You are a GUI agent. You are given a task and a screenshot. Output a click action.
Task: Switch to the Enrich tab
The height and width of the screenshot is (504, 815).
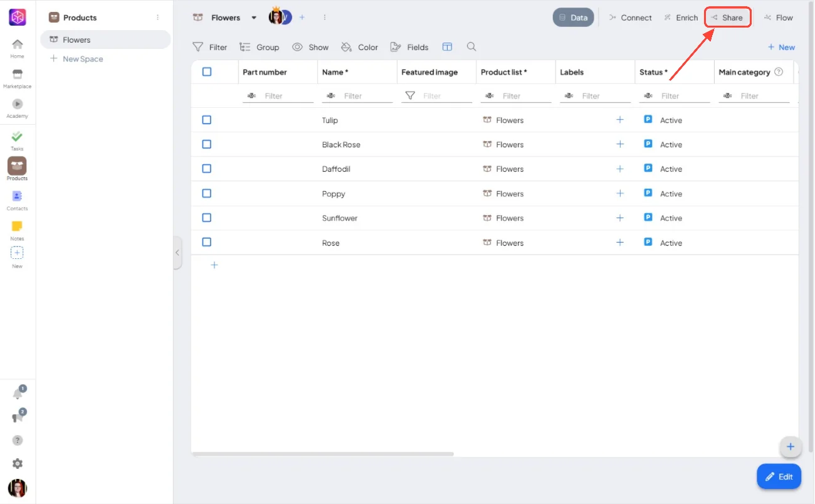click(x=681, y=18)
